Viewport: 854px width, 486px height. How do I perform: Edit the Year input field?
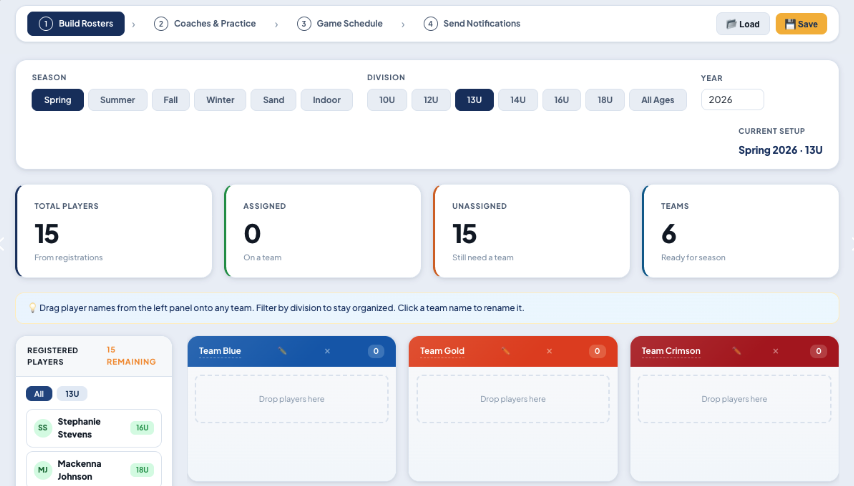pos(732,100)
